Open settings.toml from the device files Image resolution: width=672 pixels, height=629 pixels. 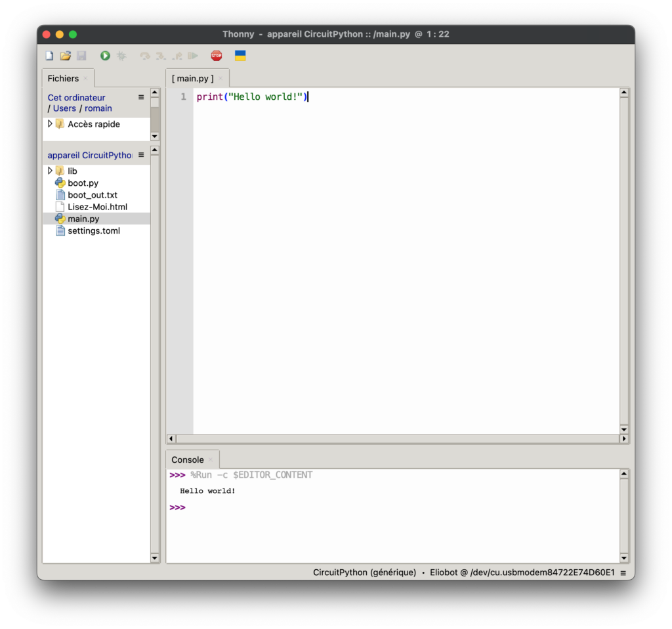coord(94,230)
